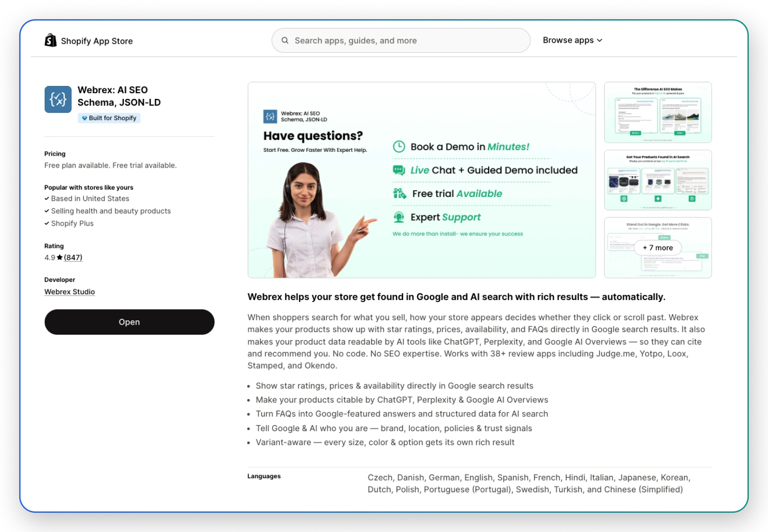Click the Webrex: AI SEO Schema, JSON-LD title
Screen dimensions: 768x532
tap(119, 96)
